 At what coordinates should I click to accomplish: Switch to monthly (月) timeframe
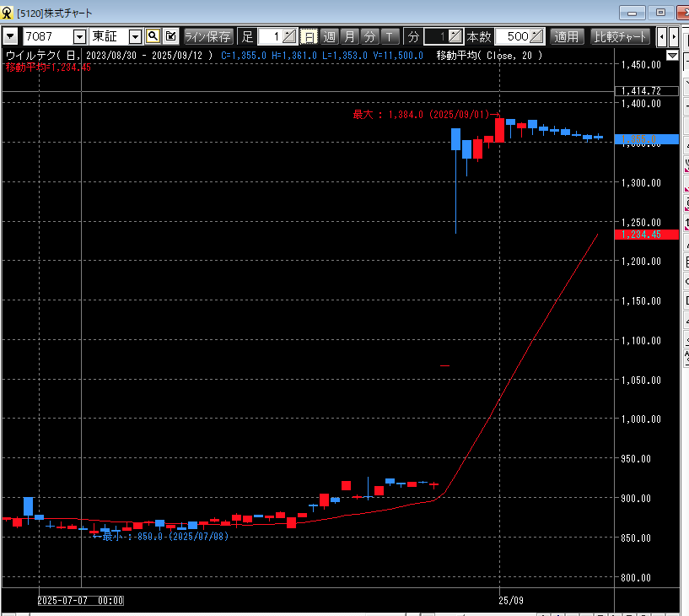coord(349,36)
